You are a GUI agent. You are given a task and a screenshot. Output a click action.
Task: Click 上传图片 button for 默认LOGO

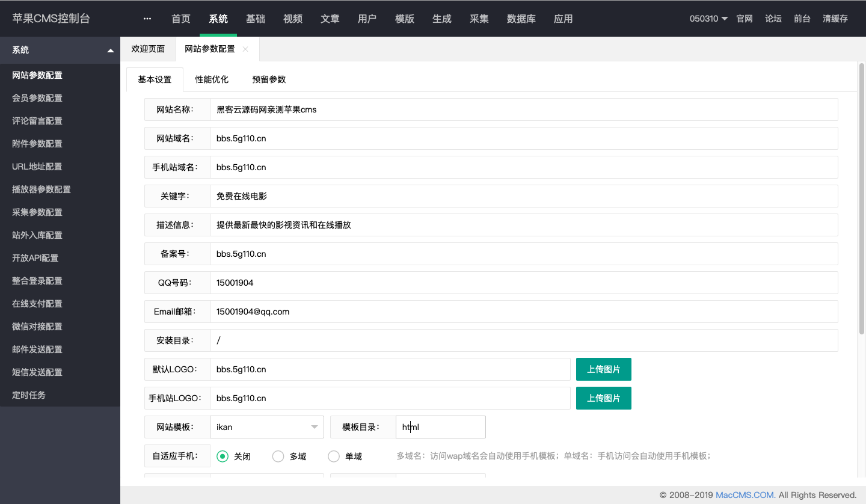[x=603, y=369]
